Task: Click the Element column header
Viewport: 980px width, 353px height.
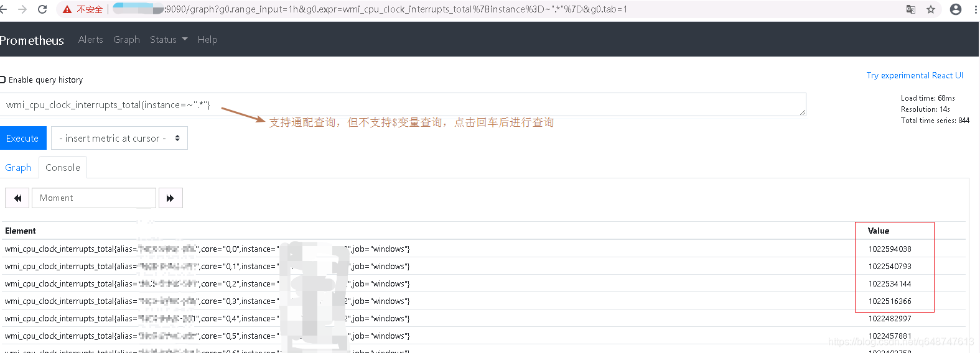Action: click(x=21, y=231)
